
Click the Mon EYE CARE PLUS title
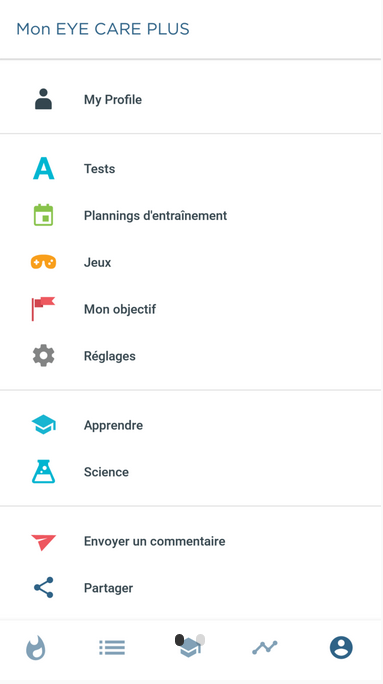pos(103,29)
